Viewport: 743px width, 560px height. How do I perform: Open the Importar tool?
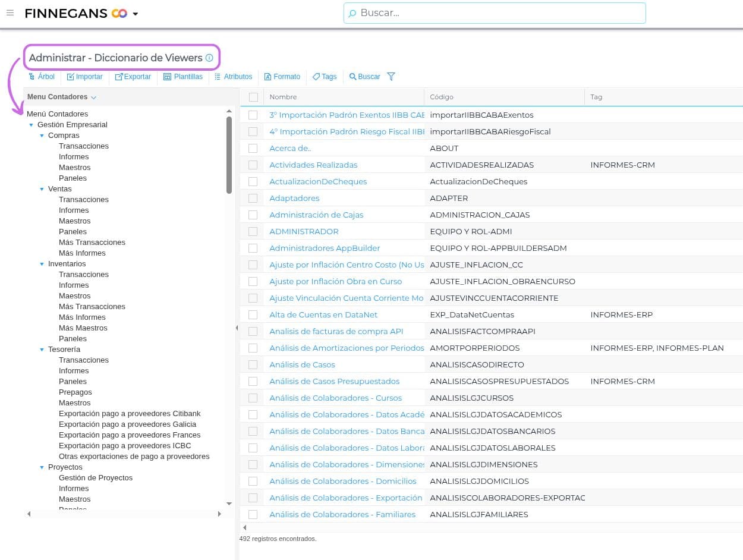(85, 77)
